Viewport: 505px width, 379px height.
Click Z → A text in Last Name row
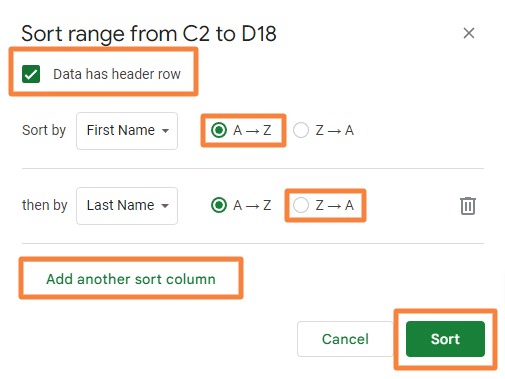coord(334,205)
